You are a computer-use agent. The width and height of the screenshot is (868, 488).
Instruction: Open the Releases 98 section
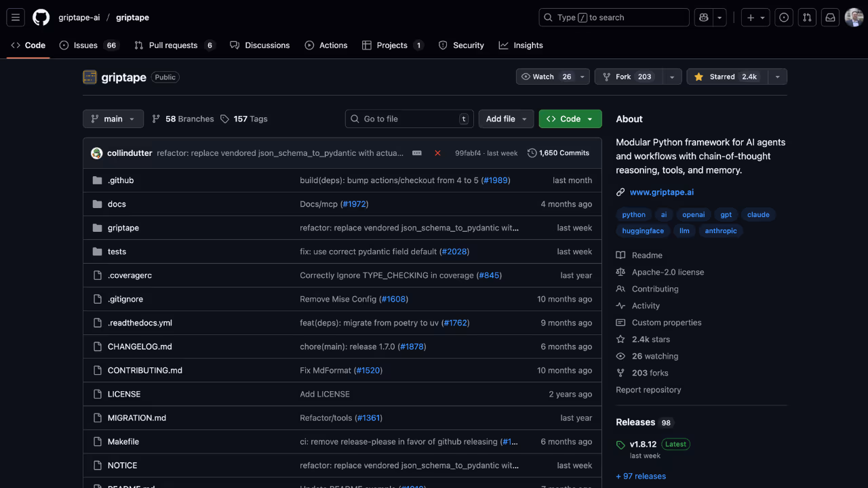click(x=634, y=422)
